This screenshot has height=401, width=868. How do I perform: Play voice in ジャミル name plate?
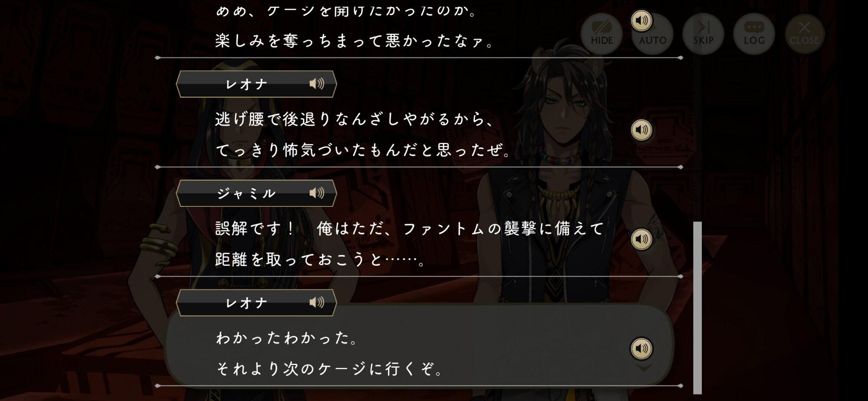tap(317, 193)
